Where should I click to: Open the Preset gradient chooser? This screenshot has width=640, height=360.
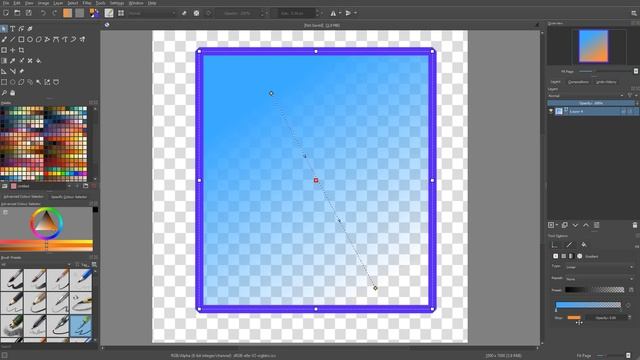tap(594, 290)
